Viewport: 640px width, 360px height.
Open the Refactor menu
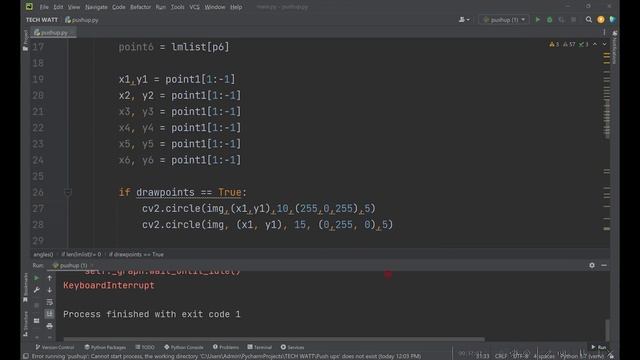[x=140, y=7]
